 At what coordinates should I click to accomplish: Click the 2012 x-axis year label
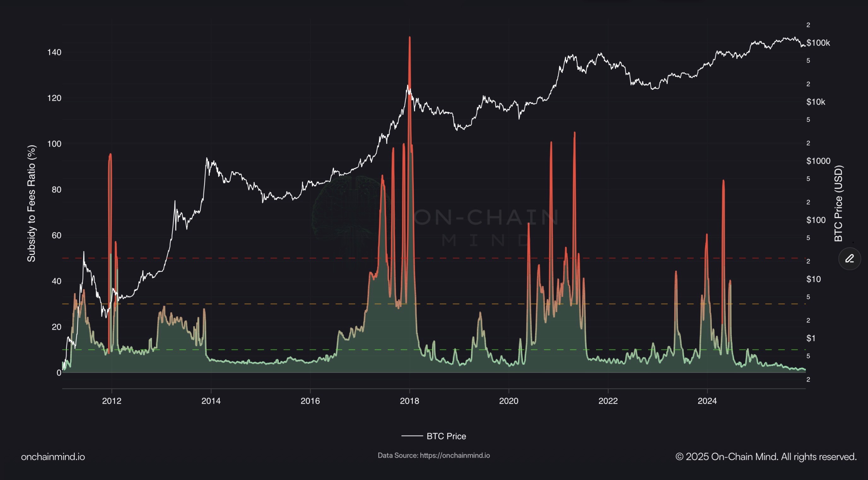tap(112, 401)
